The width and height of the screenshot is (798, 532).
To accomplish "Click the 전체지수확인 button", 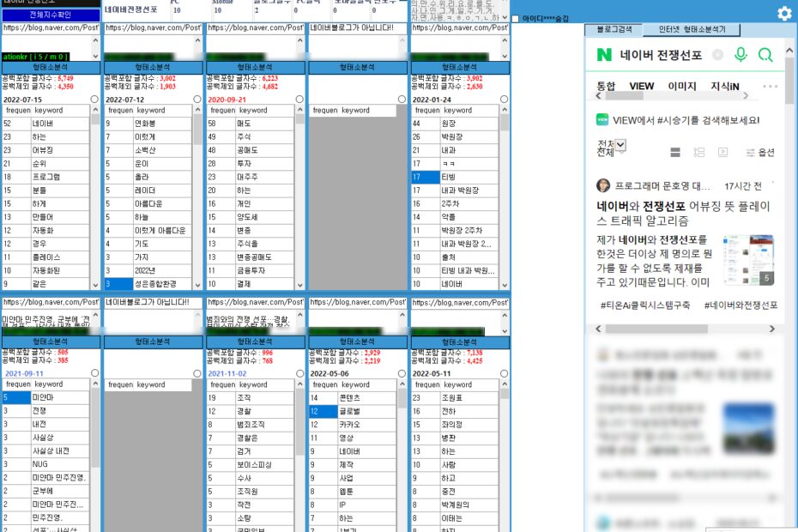I will point(51,15).
